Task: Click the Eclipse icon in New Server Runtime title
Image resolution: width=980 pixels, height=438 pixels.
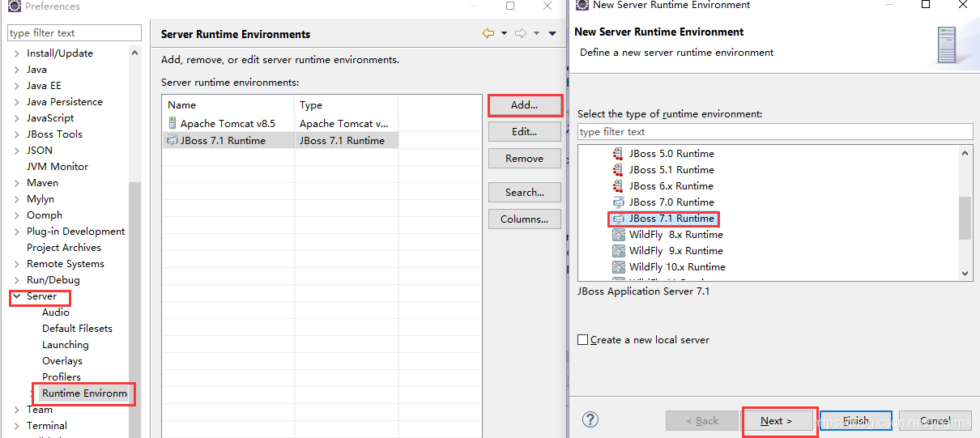Action: point(582,5)
